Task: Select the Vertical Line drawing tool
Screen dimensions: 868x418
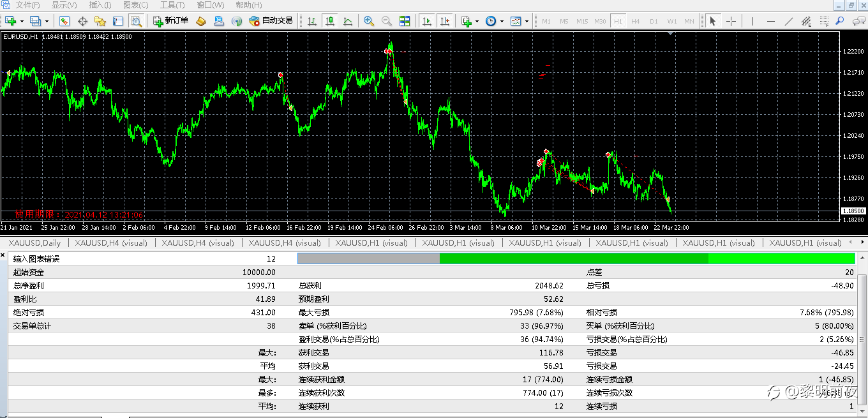Action: [x=753, y=21]
